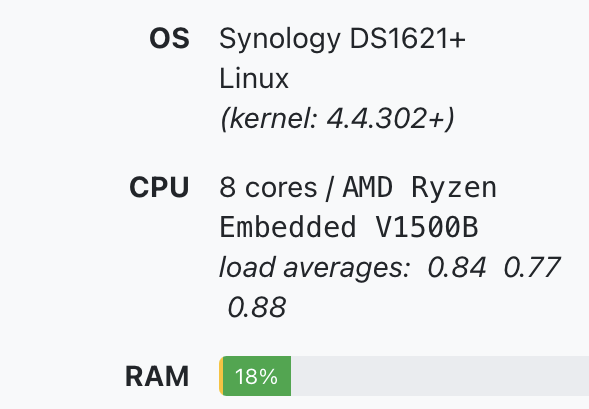The height and width of the screenshot is (409, 589).
Task: Click the monospace AMD text
Action: pos(368,187)
